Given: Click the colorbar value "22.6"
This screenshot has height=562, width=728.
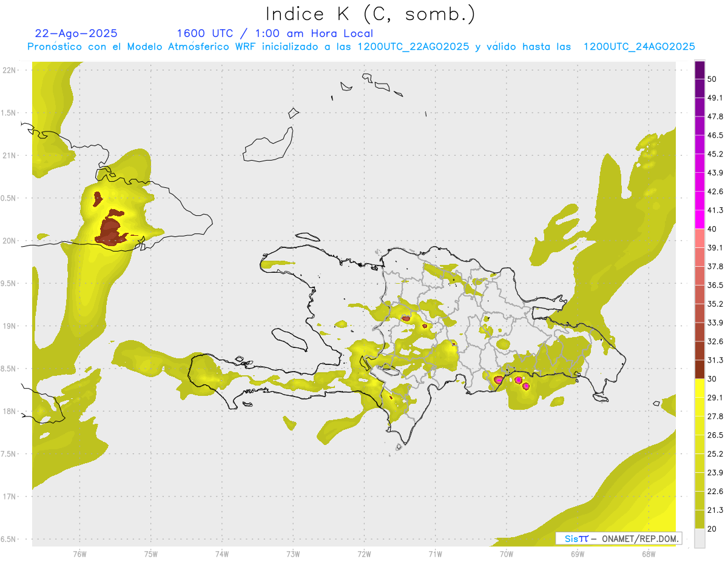Looking at the screenshot, I should tap(715, 492).
